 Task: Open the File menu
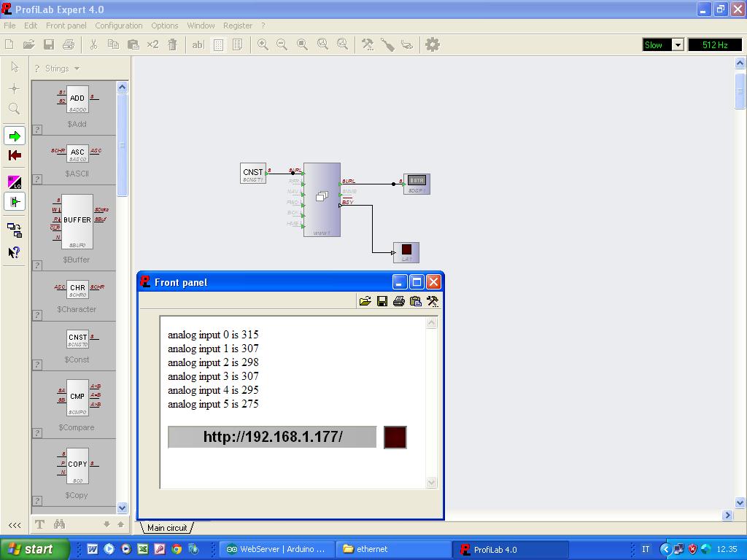click(x=9, y=26)
